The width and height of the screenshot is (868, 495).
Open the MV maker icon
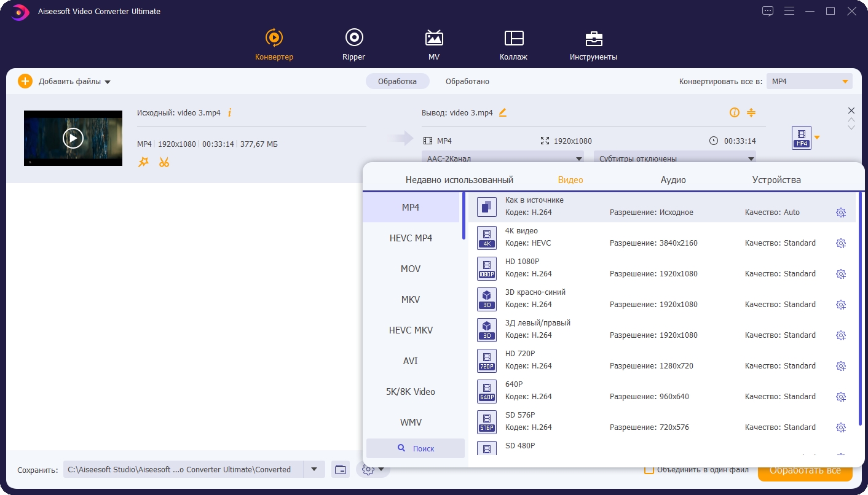tap(434, 38)
